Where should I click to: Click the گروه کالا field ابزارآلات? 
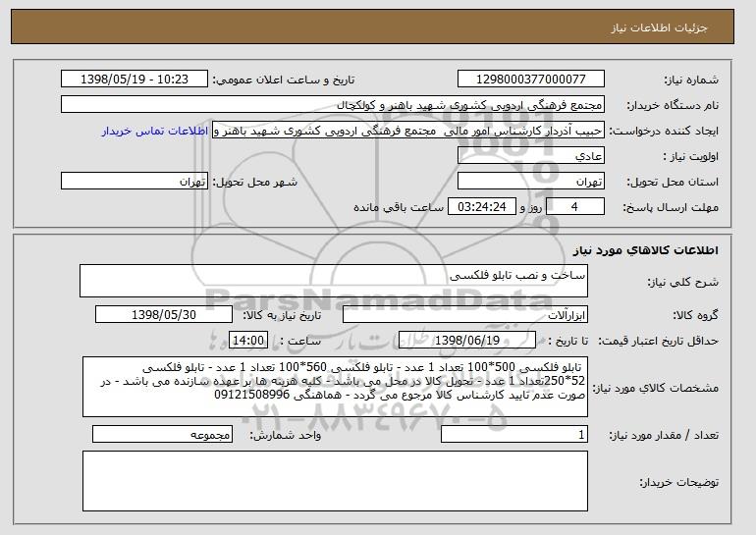coord(465,315)
